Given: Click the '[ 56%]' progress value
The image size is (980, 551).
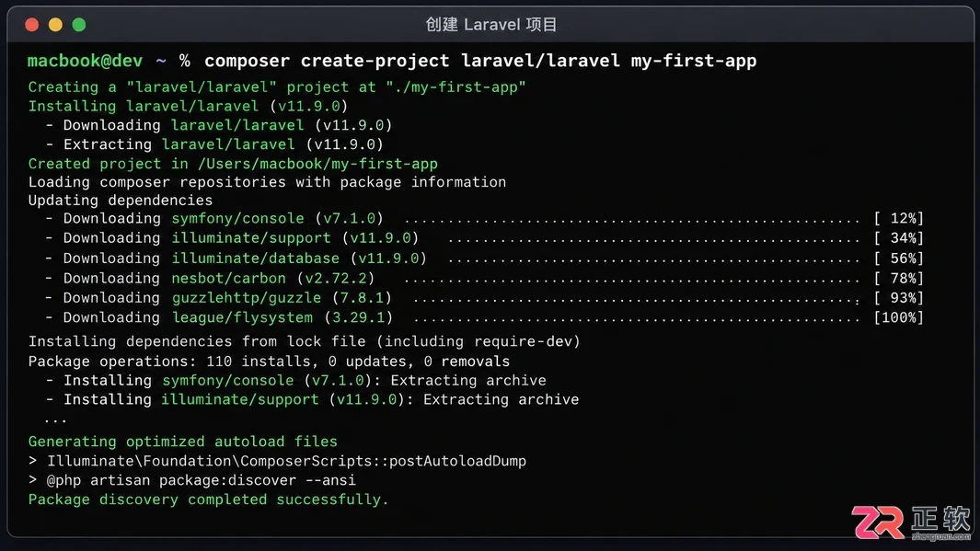Looking at the screenshot, I should [x=899, y=258].
